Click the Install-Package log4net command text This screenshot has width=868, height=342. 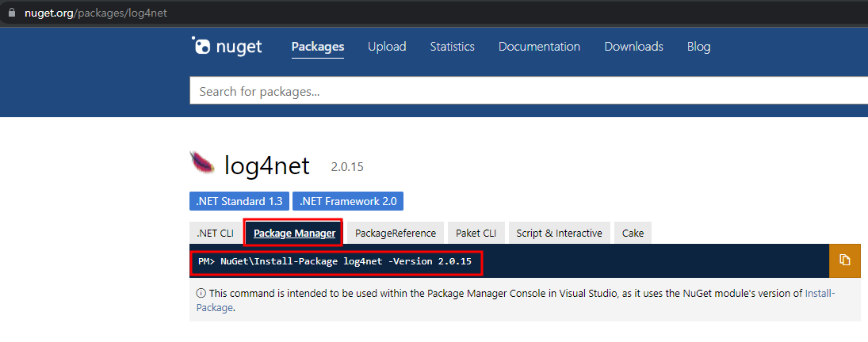pyautogui.click(x=335, y=261)
